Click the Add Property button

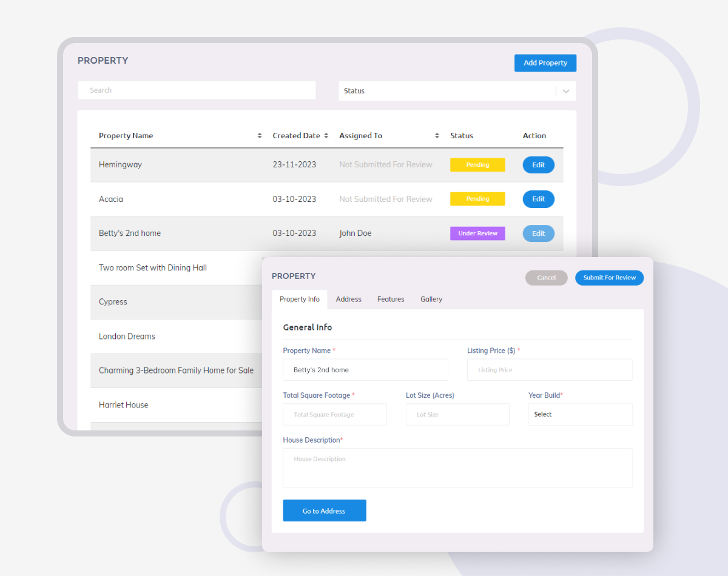point(545,63)
